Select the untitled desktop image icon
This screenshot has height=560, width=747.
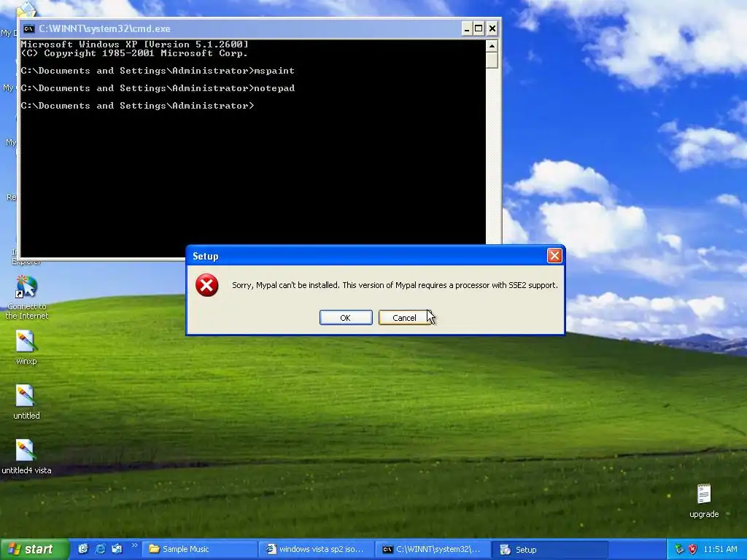click(26, 402)
